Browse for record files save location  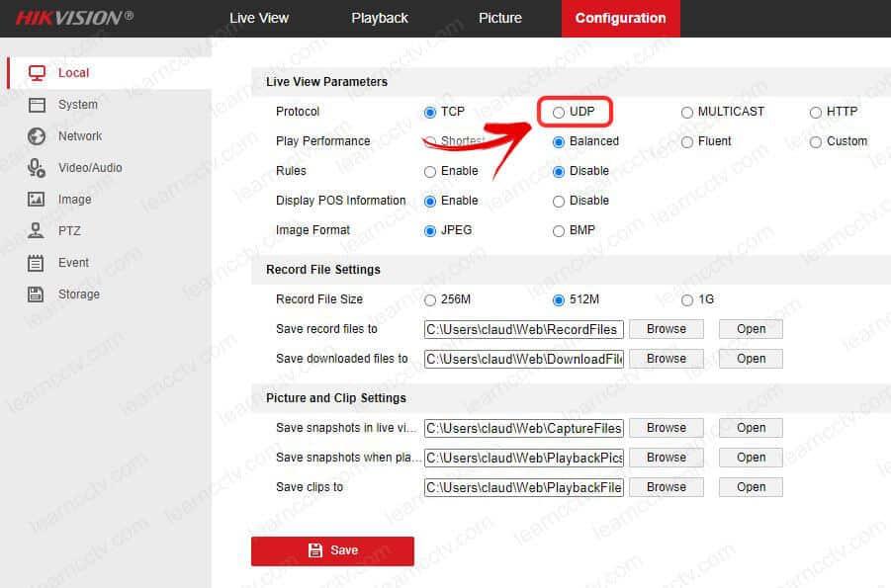[666, 329]
